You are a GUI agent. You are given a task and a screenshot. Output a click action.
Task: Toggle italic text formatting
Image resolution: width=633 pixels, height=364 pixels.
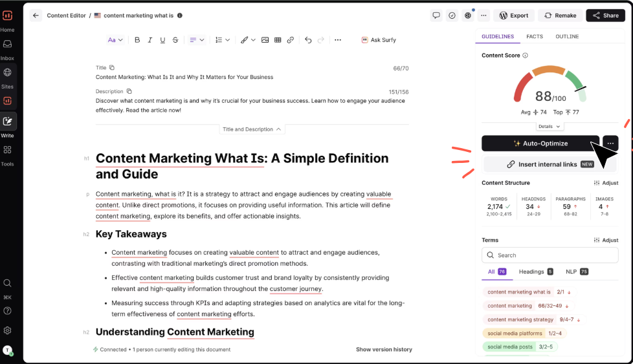[150, 40]
